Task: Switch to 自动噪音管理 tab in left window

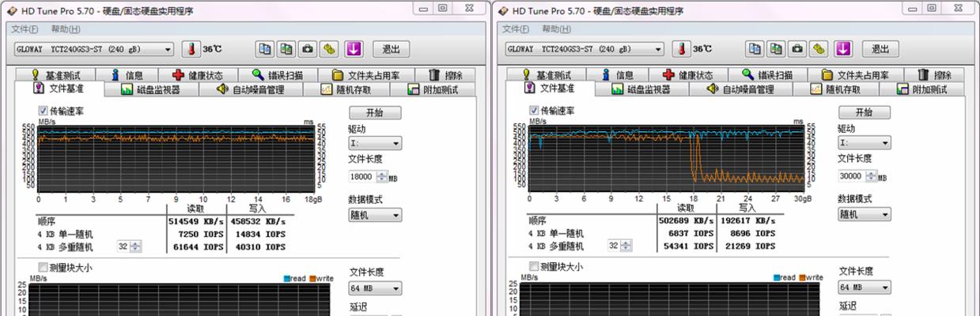Action: (x=251, y=89)
